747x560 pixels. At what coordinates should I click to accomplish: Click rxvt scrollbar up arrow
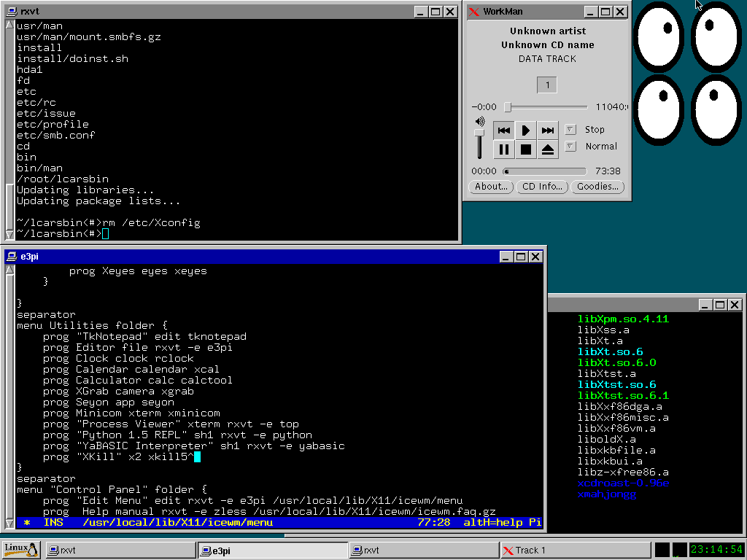coord(9,24)
